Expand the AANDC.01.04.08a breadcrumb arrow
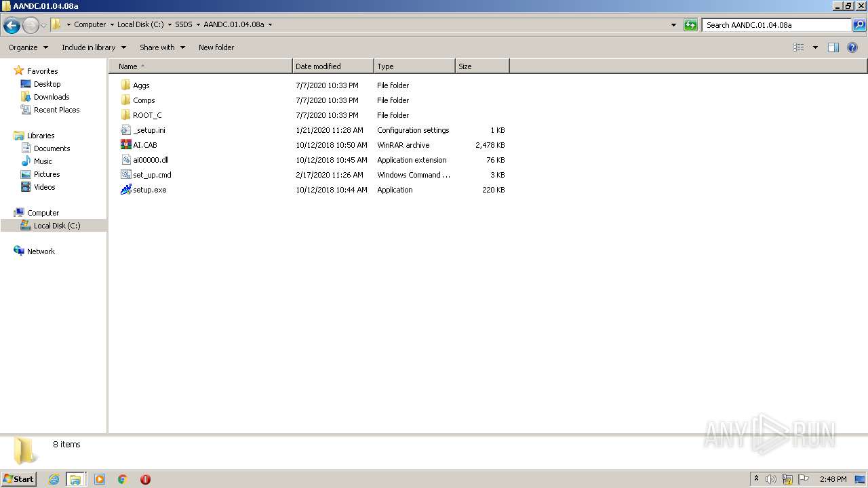 pyautogui.click(x=270, y=24)
